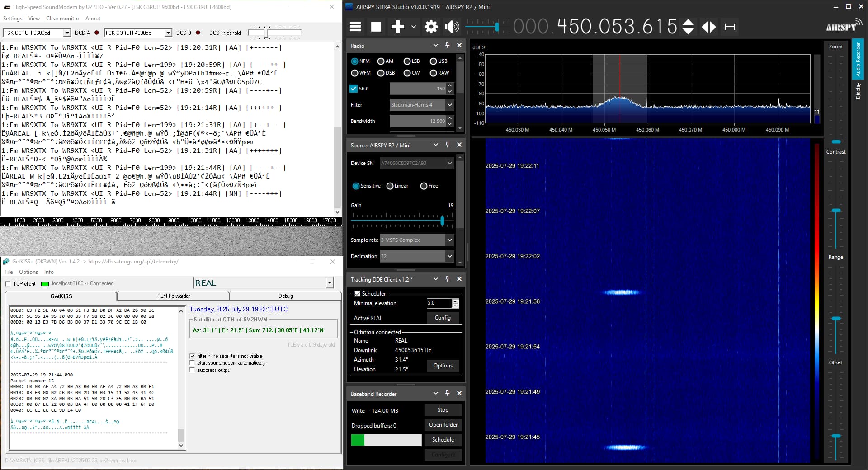This screenshot has height=470, width=868.
Task: Click the Open folder button
Action: click(443, 425)
